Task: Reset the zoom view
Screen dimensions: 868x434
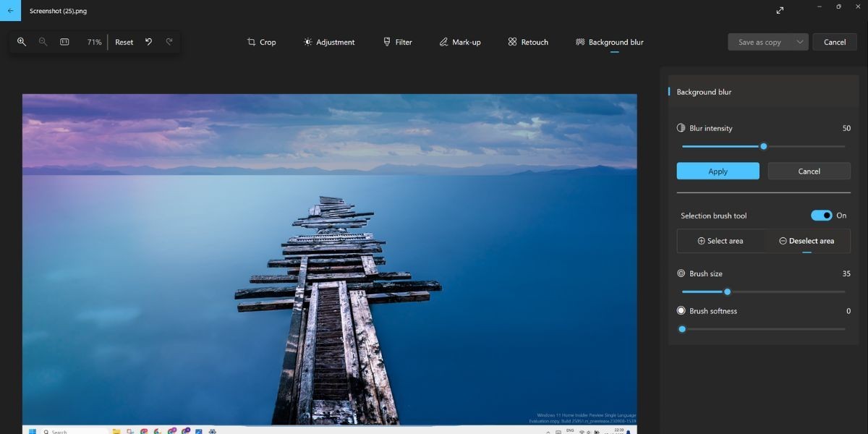Action: [124, 42]
